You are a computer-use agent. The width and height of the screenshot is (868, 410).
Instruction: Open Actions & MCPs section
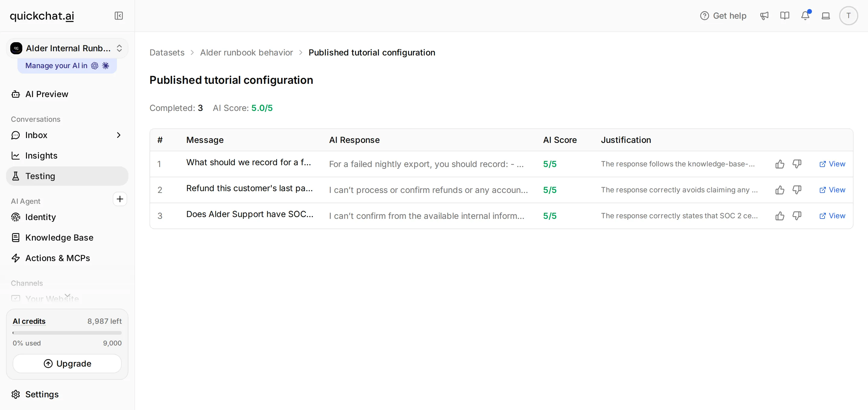[67, 258]
